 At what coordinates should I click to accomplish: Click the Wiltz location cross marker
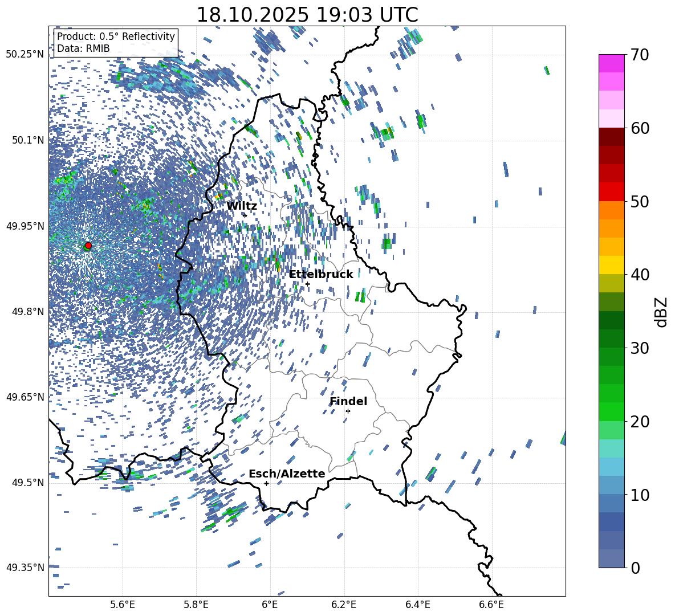[x=245, y=215]
